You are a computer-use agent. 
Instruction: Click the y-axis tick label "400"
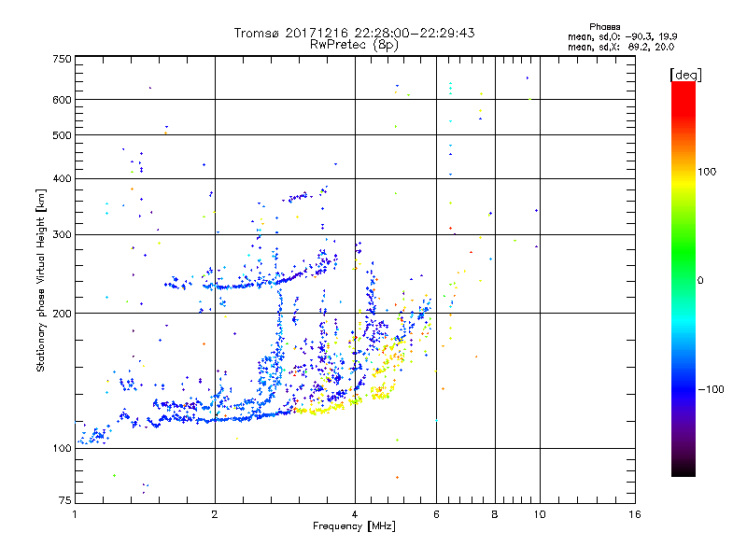pyautogui.click(x=63, y=179)
